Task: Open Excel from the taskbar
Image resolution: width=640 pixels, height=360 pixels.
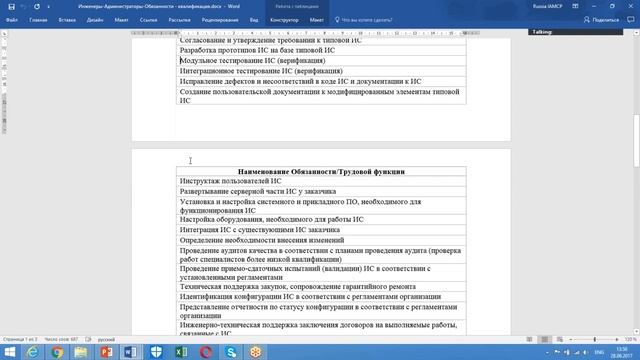Action: (x=181, y=352)
